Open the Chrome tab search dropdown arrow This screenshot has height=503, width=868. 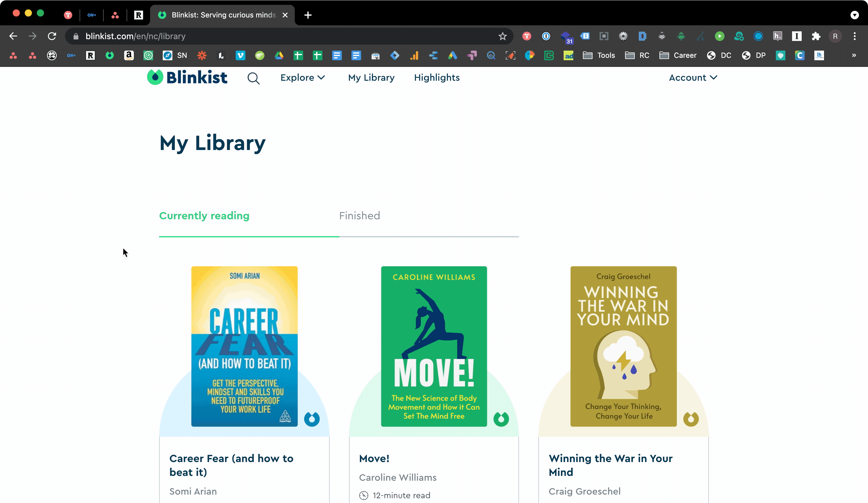tap(854, 15)
